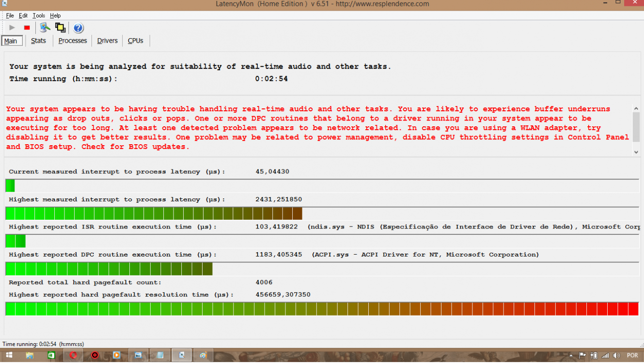644x363 pixels.
Task: Open the Edit menu
Action: tap(23, 15)
